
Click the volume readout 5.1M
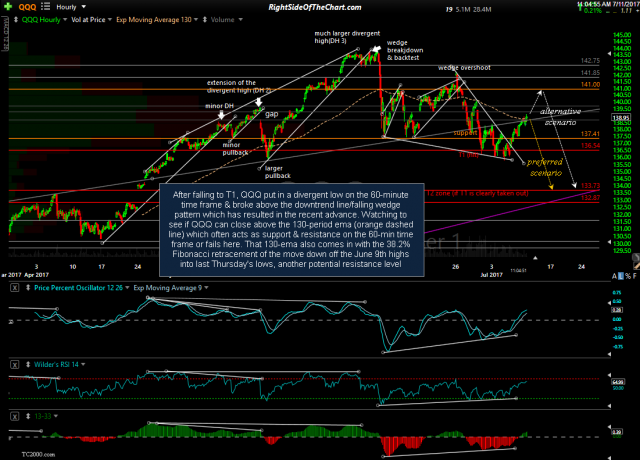[x=464, y=9]
